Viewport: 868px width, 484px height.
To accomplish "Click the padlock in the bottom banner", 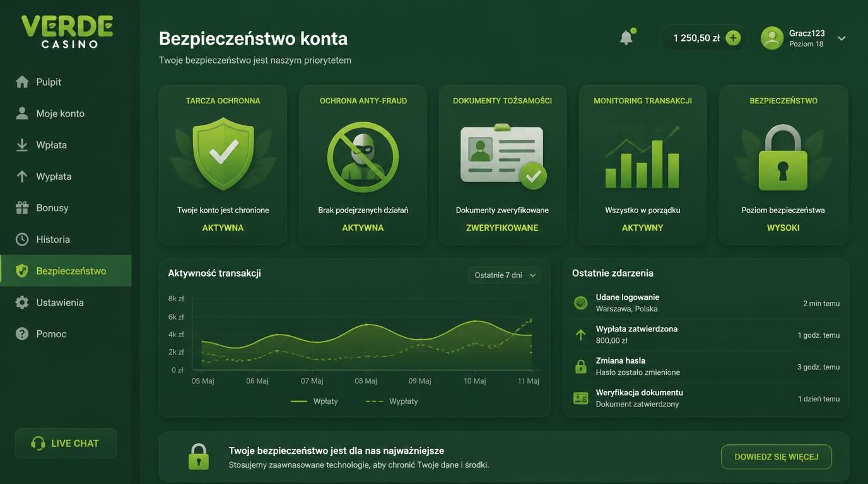I will point(199,457).
